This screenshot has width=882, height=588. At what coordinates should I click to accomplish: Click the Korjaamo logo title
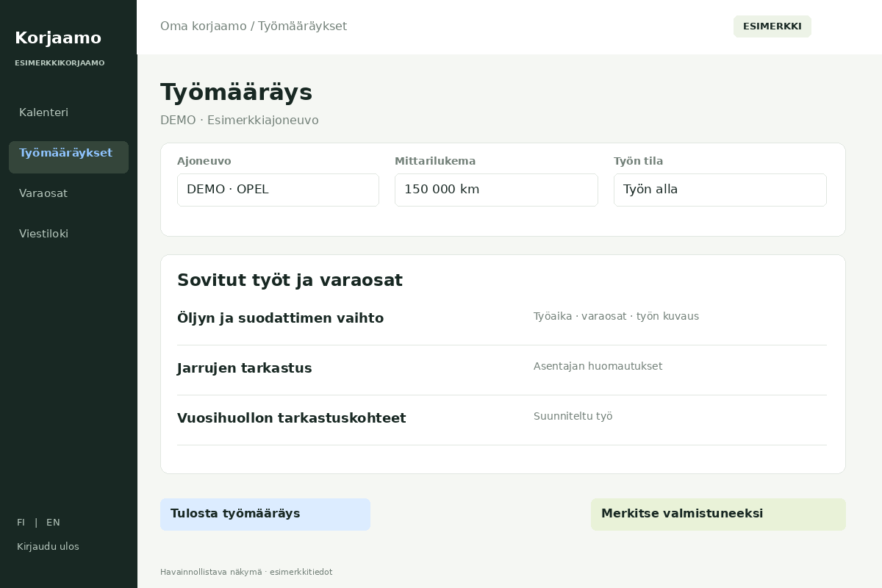click(58, 37)
